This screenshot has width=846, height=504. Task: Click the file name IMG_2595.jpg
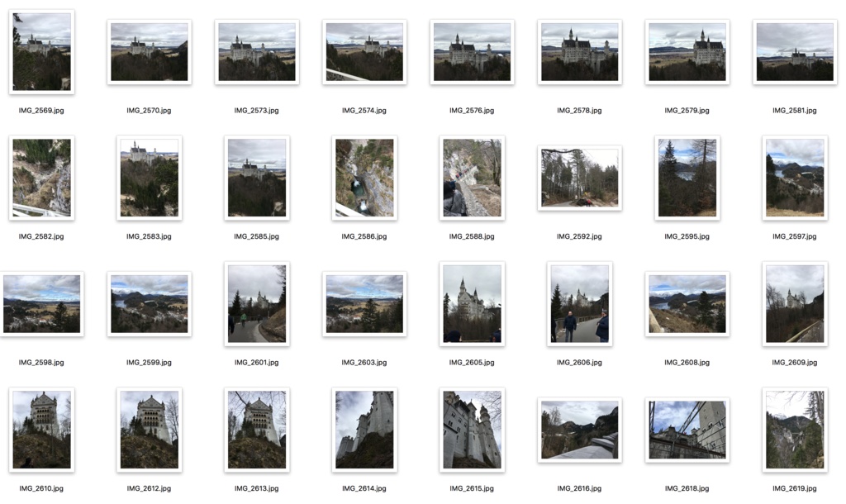coord(687,236)
